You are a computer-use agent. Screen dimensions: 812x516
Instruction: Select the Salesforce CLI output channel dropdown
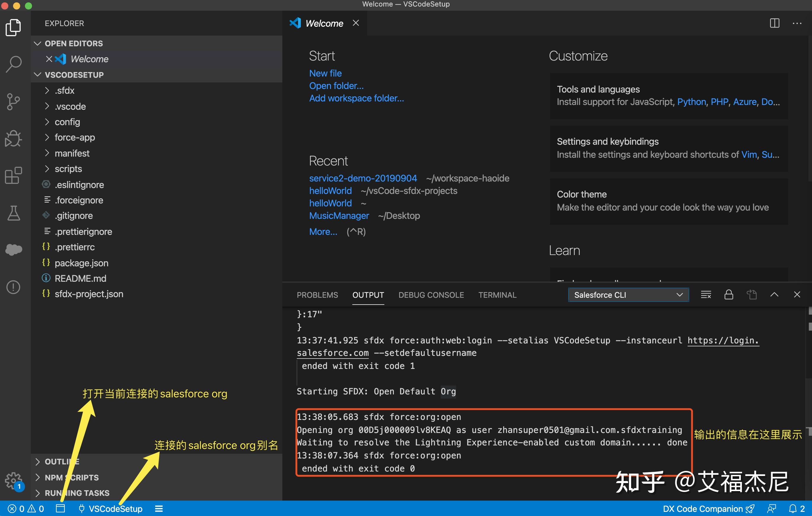click(x=628, y=295)
